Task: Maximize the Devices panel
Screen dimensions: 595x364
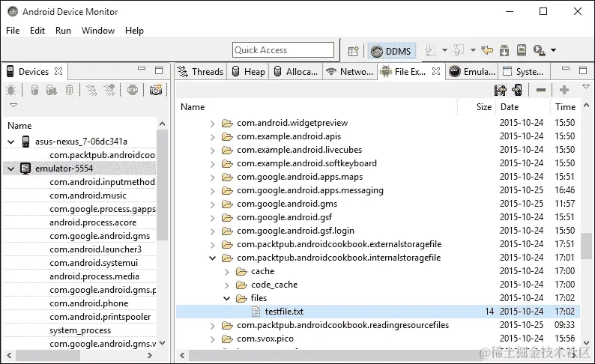Action: [159, 70]
